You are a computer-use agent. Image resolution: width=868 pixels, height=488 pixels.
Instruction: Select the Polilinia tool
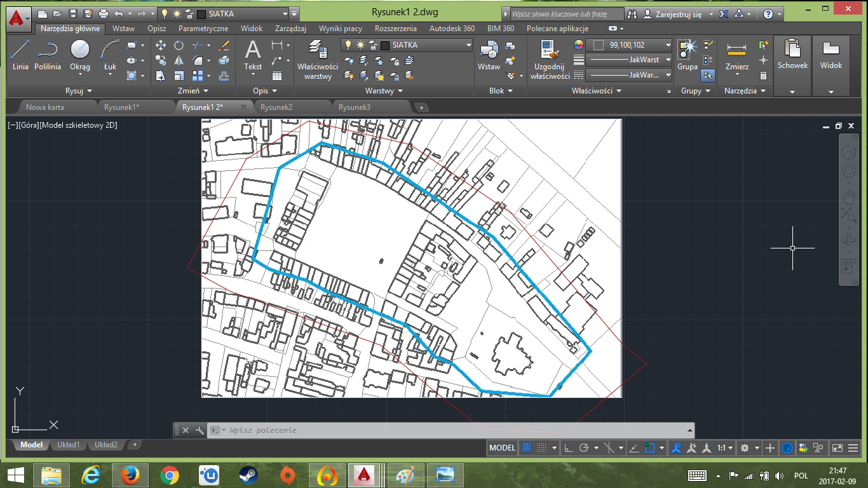coord(48,55)
